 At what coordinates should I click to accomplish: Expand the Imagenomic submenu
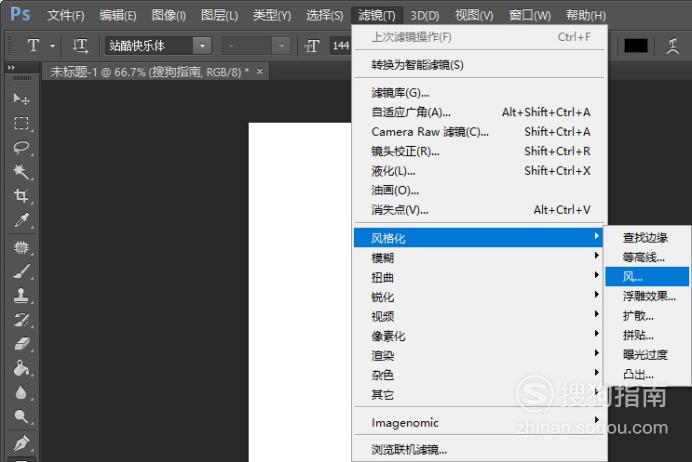point(480,422)
